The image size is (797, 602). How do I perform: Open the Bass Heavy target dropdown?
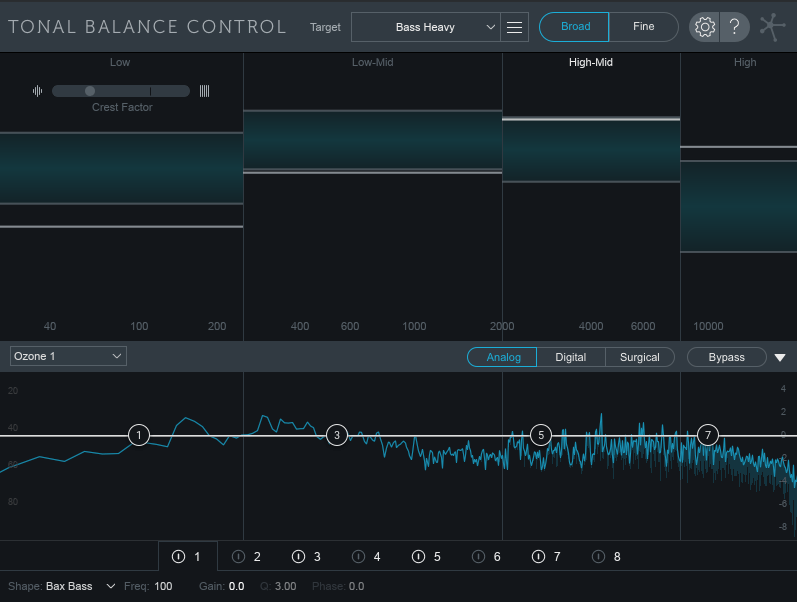coord(425,27)
